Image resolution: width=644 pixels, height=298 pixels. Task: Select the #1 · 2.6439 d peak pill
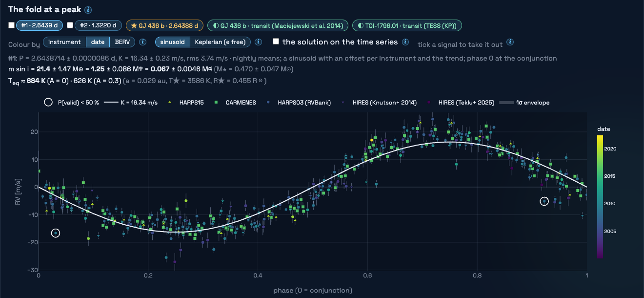40,25
